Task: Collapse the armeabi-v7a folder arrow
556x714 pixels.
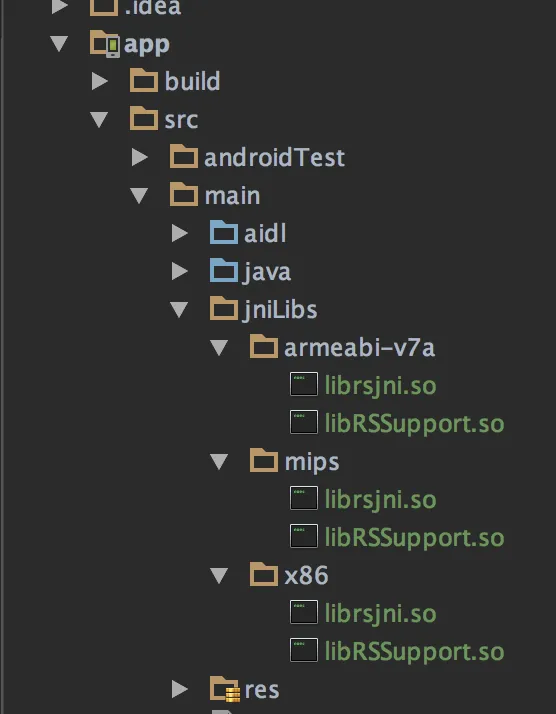Action: click(x=219, y=348)
